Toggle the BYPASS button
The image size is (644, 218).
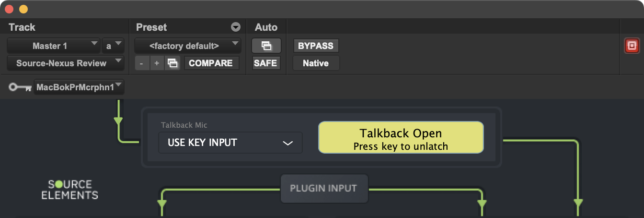[x=316, y=46]
